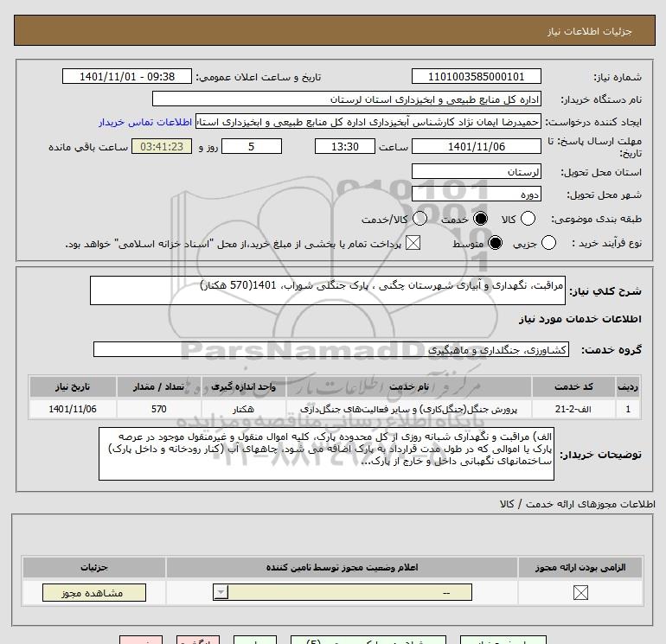Click the unit cell هکتار
This screenshot has width=666, height=644.
[x=244, y=409]
